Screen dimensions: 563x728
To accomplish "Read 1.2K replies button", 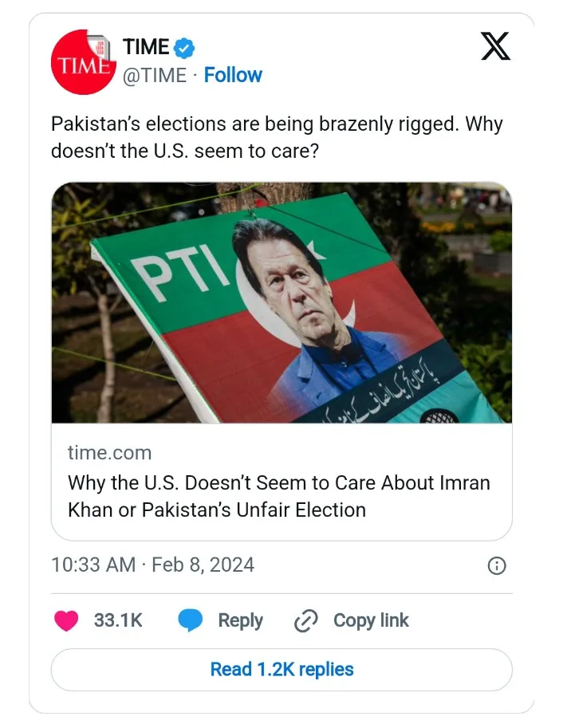I will (281, 670).
